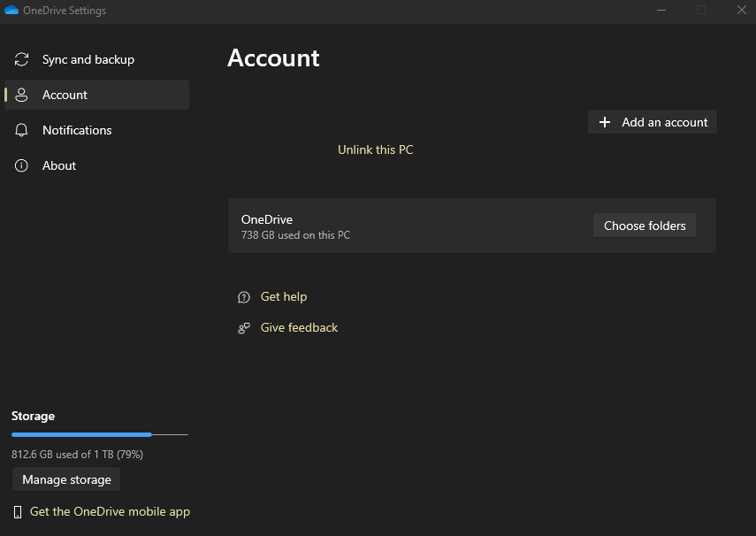The width and height of the screenshot is (756, 536).
Task: Open Choose folders dialog
Action: click(644, 226)
